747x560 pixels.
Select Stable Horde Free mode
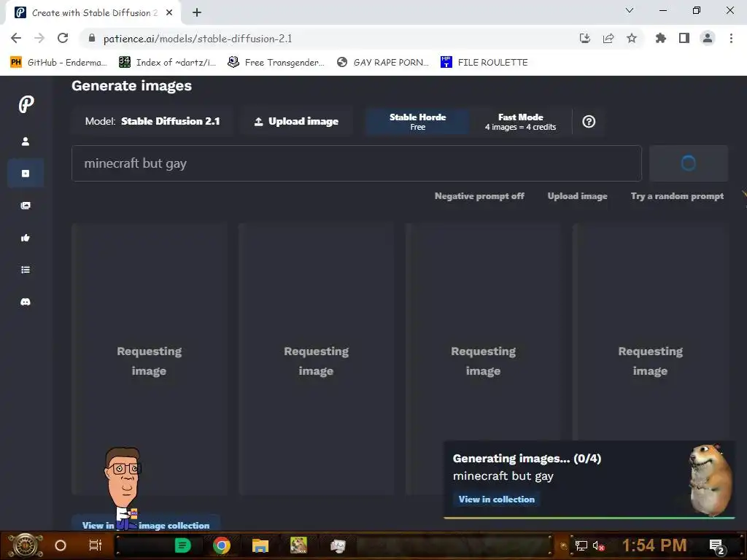(418, 122)
